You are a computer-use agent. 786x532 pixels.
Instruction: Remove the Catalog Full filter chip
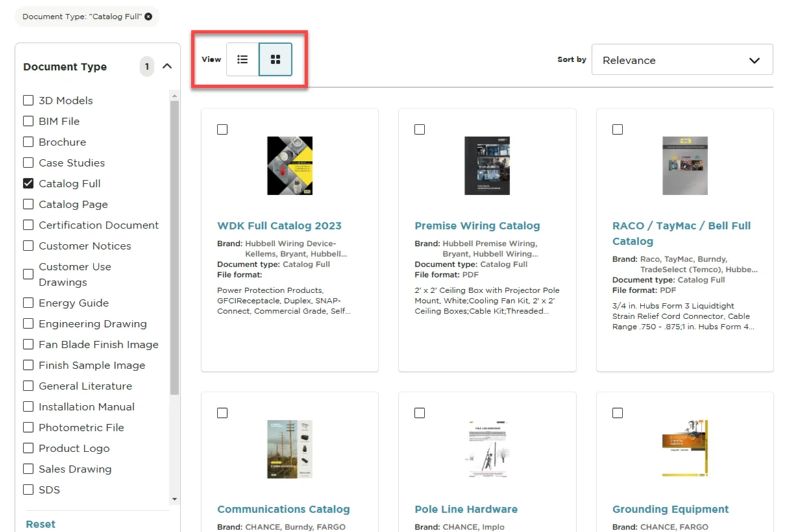(x=149, y=17)
